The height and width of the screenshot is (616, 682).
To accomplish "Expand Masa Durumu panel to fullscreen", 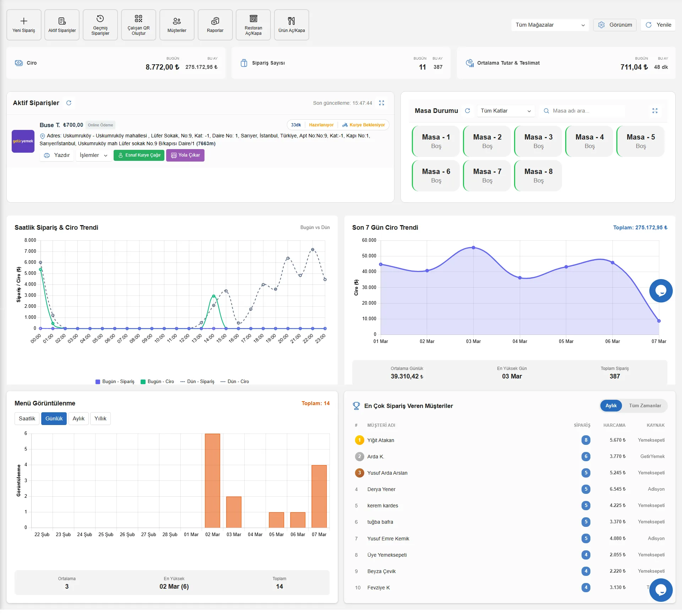I will tap(655, 111).
